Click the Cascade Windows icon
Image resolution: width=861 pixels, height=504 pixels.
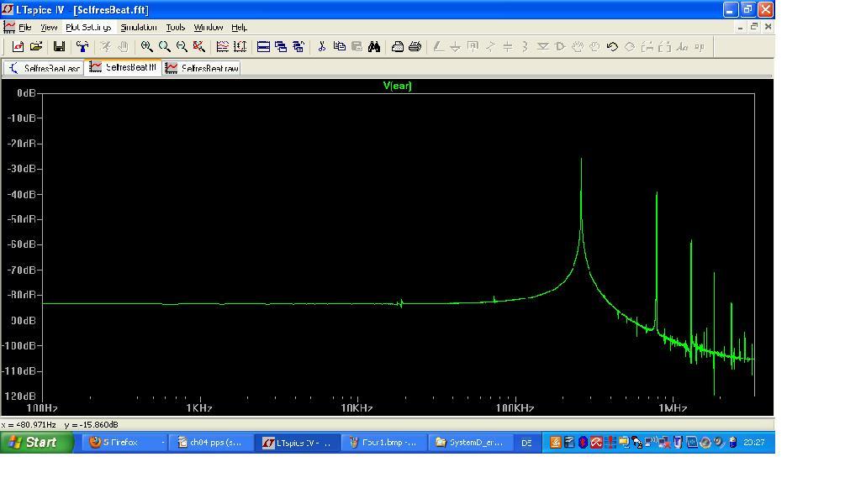point(281,47)
